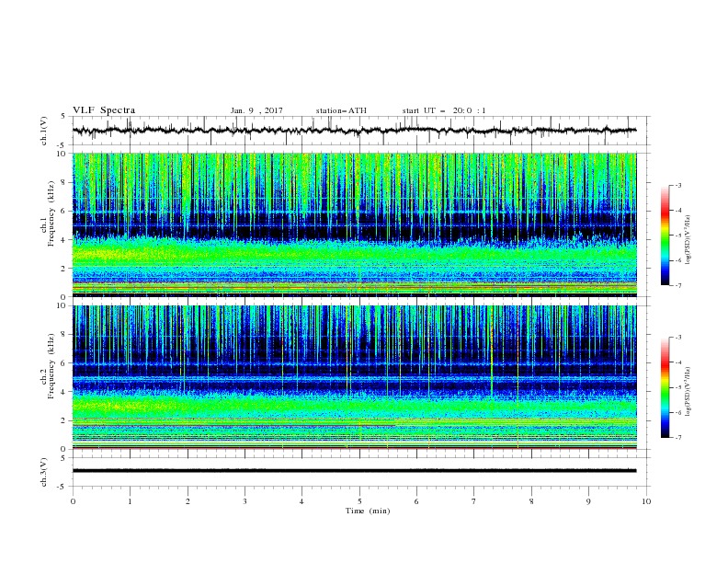Click the "station=ATH" header label
728x563 pixels.
(x=341, y=110)
